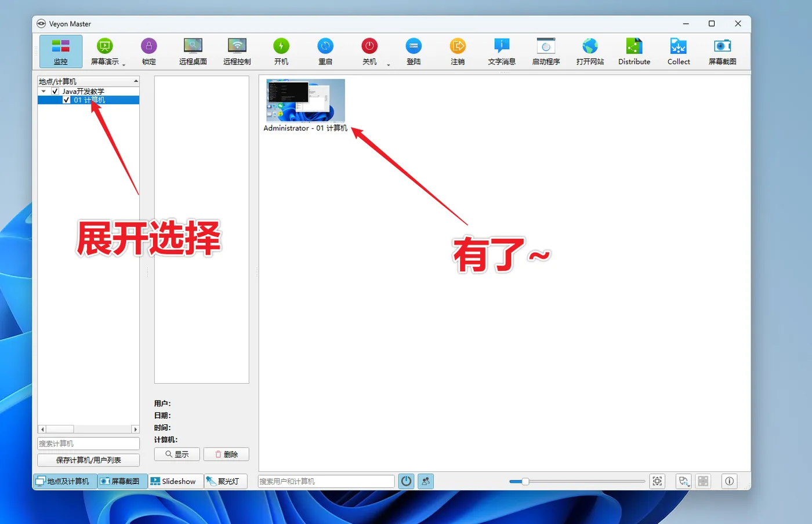The image size is (812, 524).
Task: Click the 搜索计算机 search field
Action: pos(88,443)
